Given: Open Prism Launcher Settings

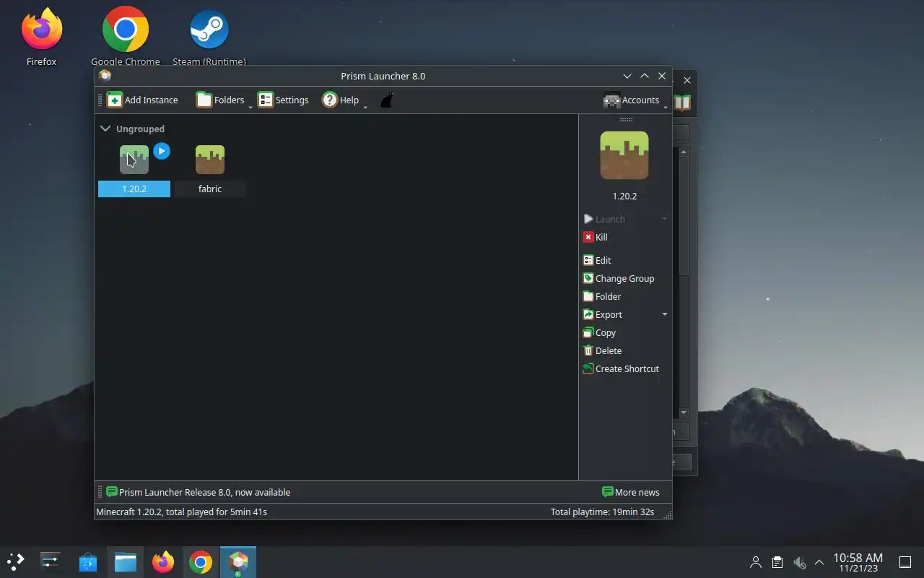Looking at the screenshot, I should (x=284, y=100).
